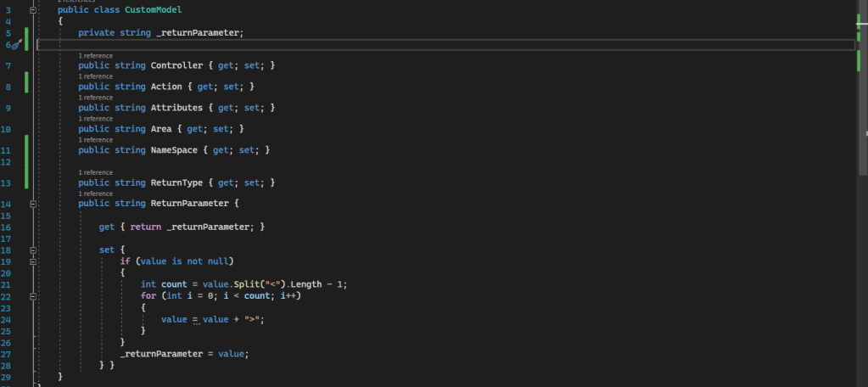Open the reference link above Action
868x387 pixels.
(x=95, y=76)
